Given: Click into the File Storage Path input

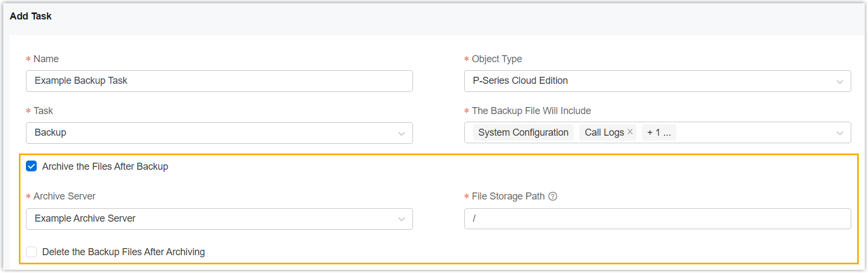Looking at the screenshot, I should click(657, 219).
